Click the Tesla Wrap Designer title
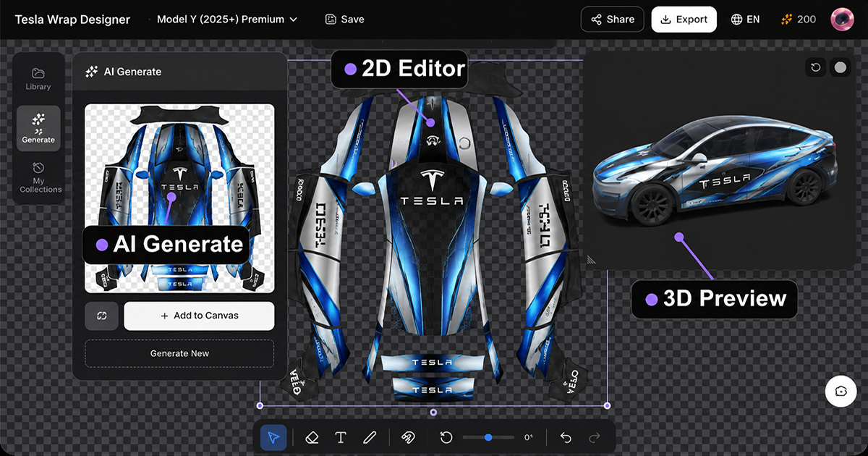The width and height of the screenshot is (868, 456). pyautogui.click(x=72, y=20)
